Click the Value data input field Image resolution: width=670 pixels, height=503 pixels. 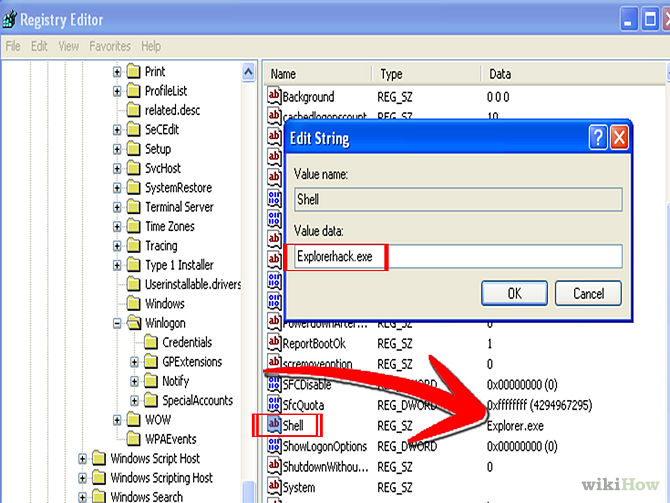click(458, 256)
